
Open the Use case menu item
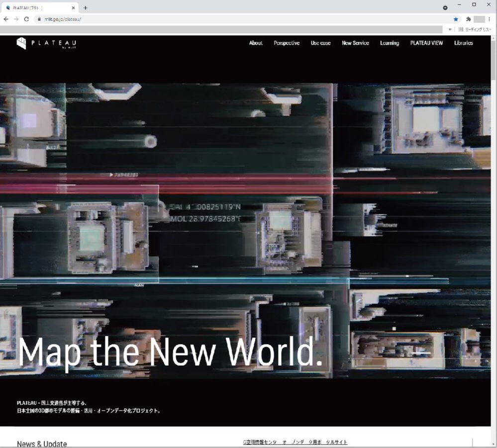(320, 43)
